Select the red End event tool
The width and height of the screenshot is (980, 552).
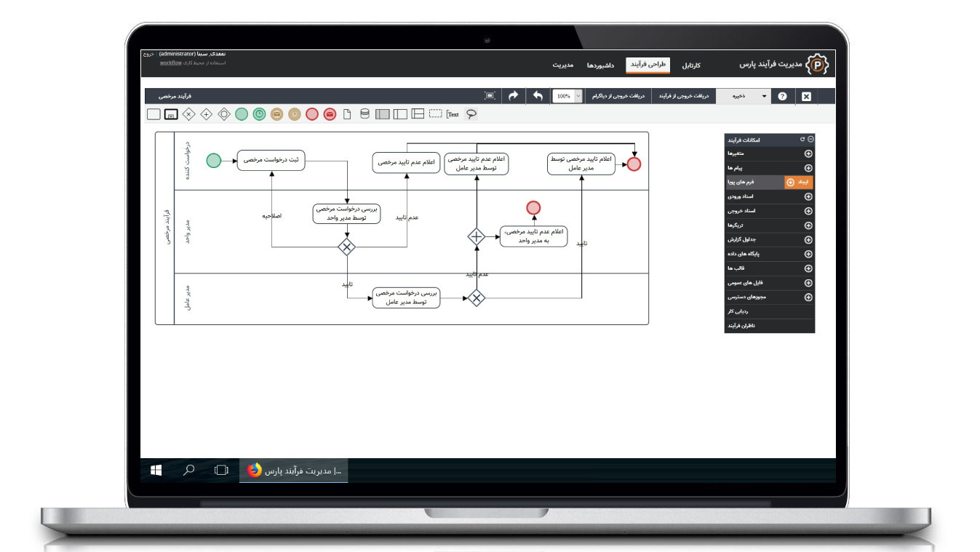point(312,114)
